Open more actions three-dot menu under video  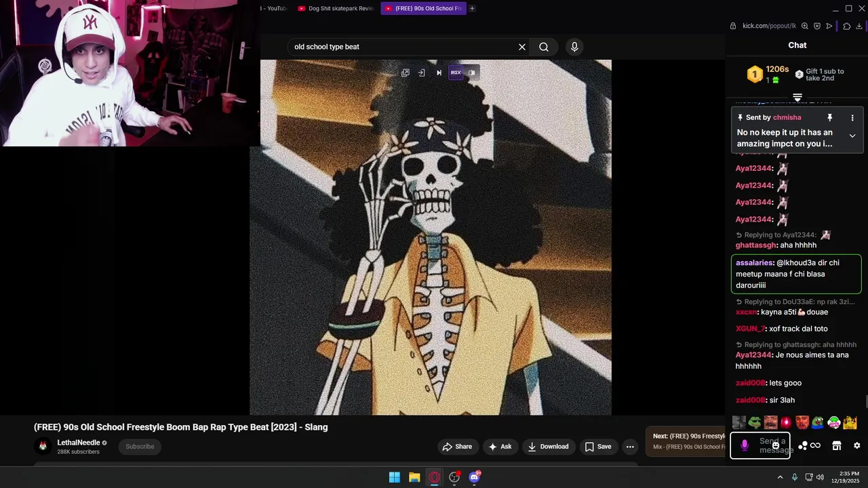(x=630, y=447)
